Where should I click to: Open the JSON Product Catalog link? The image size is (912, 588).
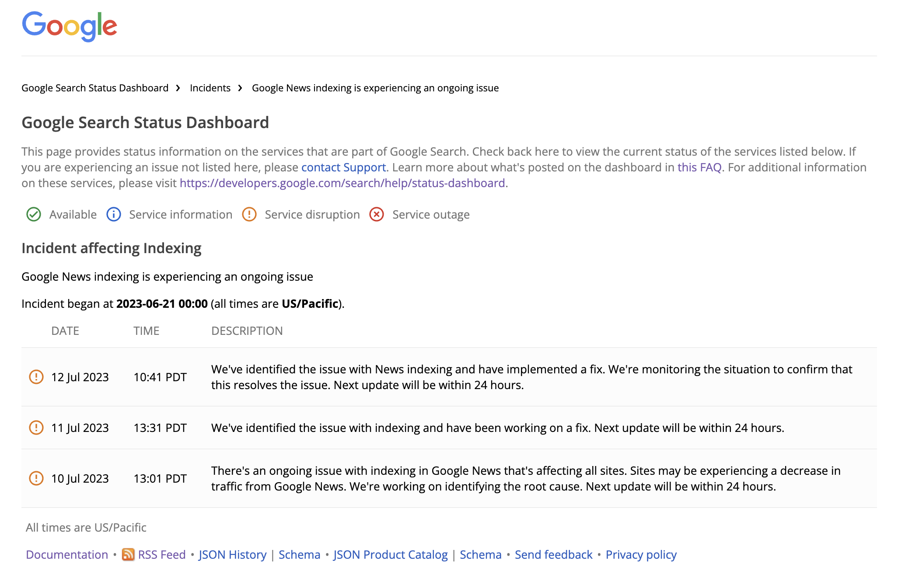click(391, 555)
